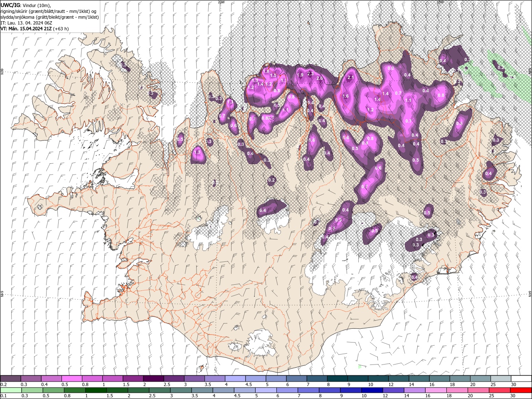Screen dimensions: 532x399
Task: Select the 16 light pink rain legend swatch
Action: coord(436,390)
